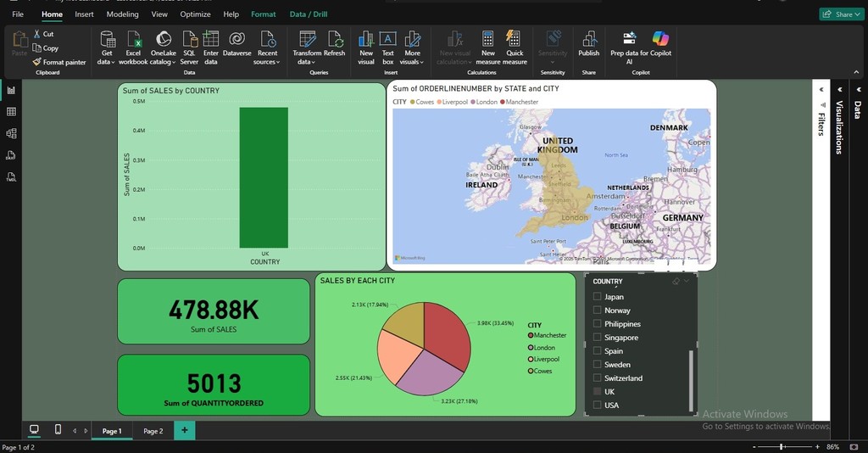Insert a New visual
The width and height of the screenshot is (868, 453).
[366, 48]
